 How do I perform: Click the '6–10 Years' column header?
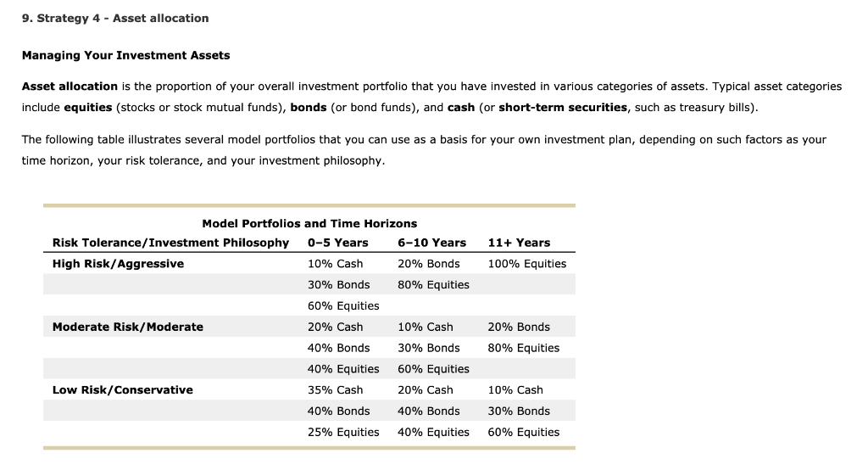pos(431,243)
